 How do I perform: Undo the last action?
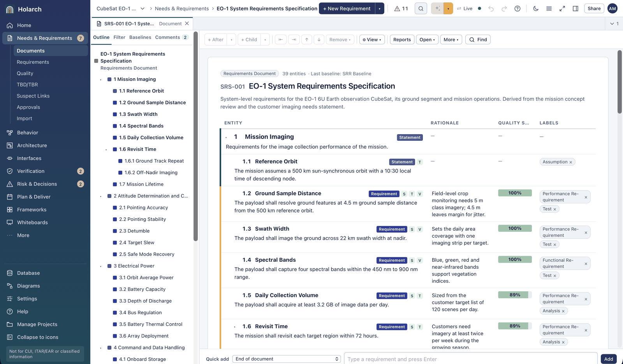point(491,9)
